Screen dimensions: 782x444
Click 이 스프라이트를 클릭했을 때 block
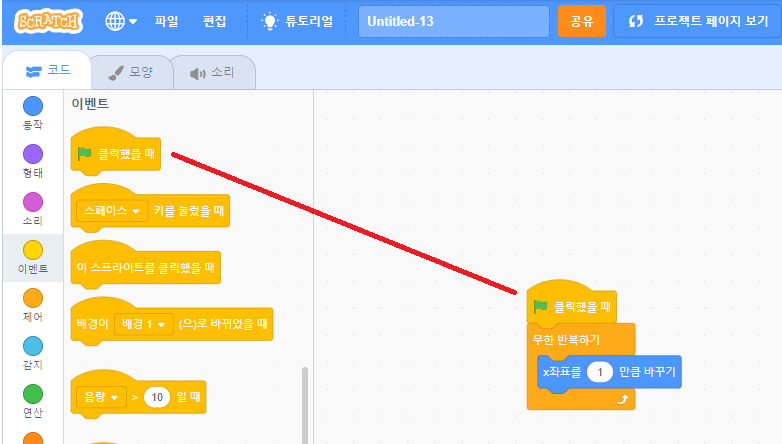[x=146, y=267]
